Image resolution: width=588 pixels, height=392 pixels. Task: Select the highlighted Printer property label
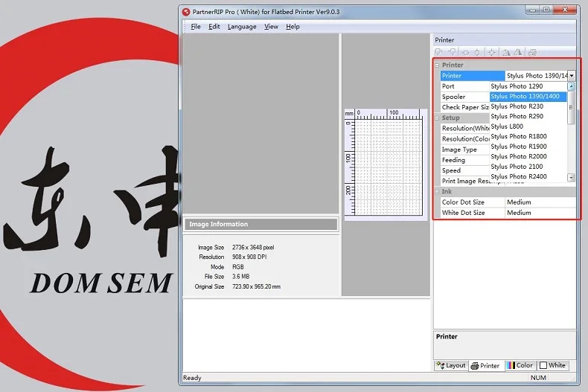(473, 76)
